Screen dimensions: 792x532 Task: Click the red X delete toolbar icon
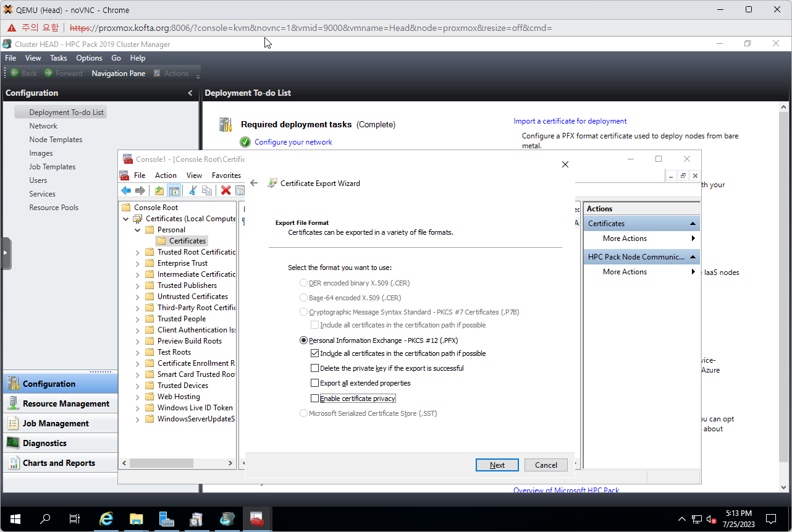click(x=226, y=191)
